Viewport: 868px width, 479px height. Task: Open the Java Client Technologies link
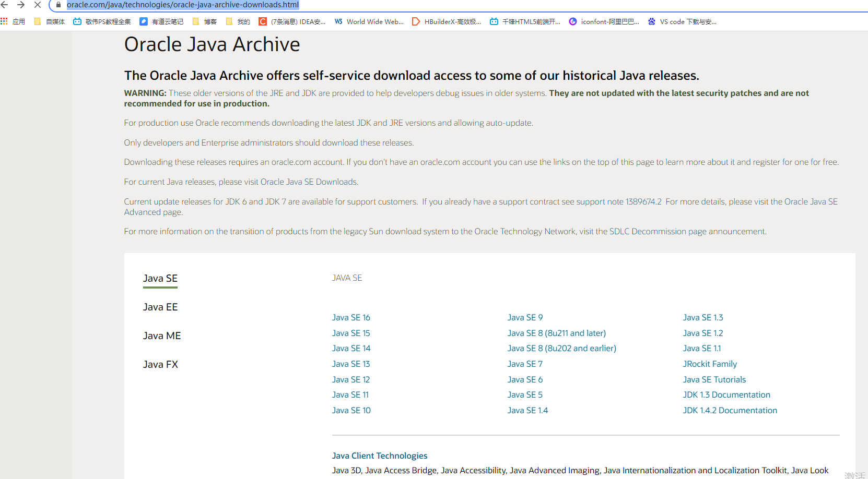click(380, 456)
